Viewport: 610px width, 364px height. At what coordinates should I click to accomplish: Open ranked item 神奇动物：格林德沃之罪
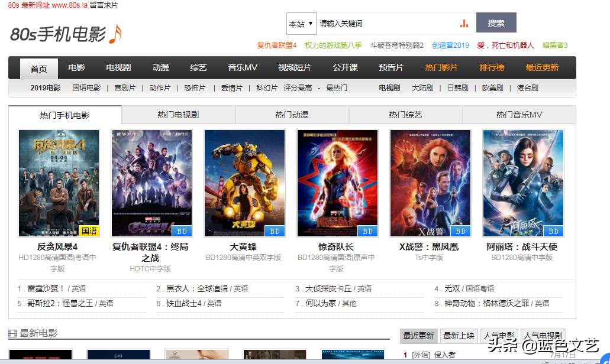coord(487,303)
